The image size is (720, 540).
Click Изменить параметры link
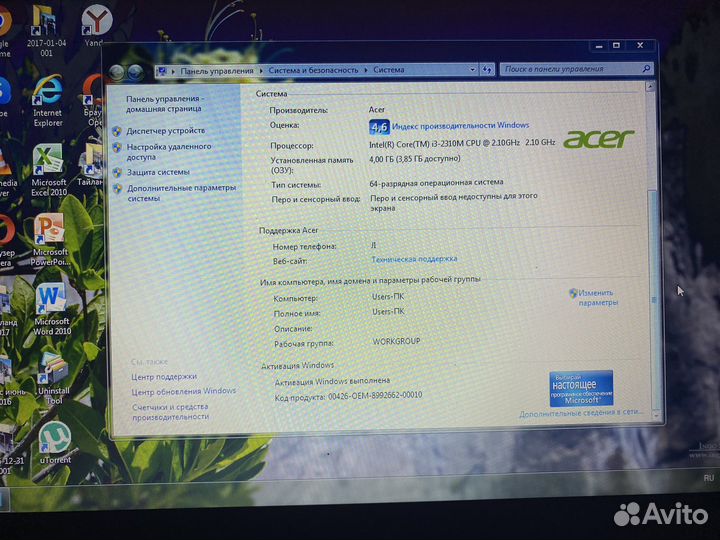click(x=598, y=298)
